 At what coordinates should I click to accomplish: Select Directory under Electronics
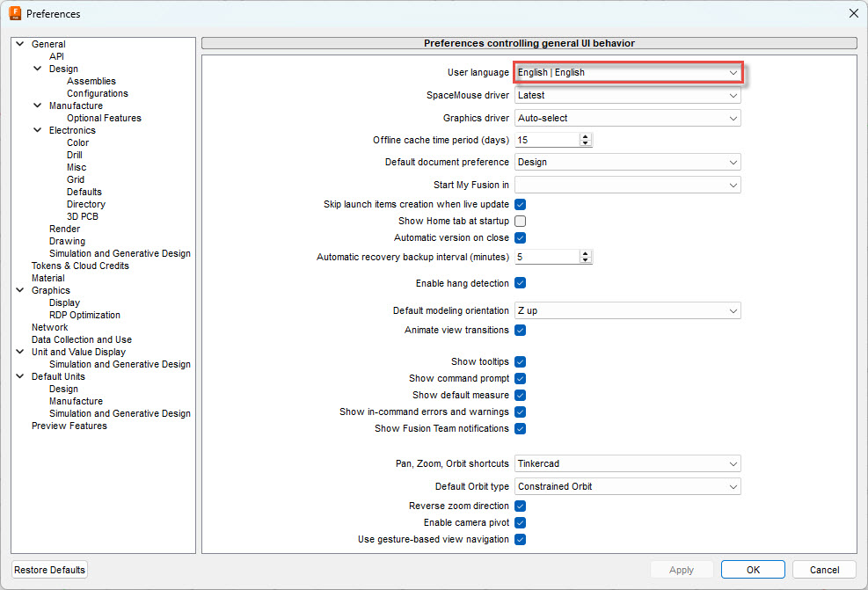pyautogui.click(x=86, y=204)
